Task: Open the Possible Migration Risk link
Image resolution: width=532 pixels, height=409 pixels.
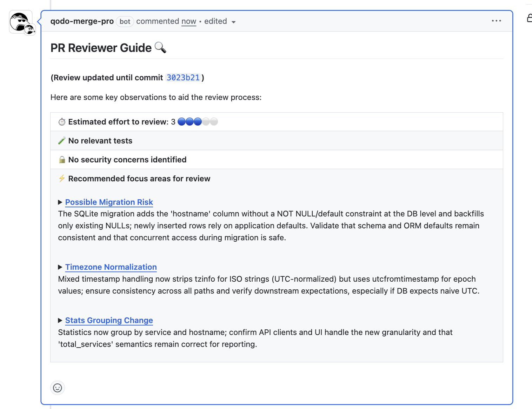Action: pyautogui.click(x=109, y=202)
